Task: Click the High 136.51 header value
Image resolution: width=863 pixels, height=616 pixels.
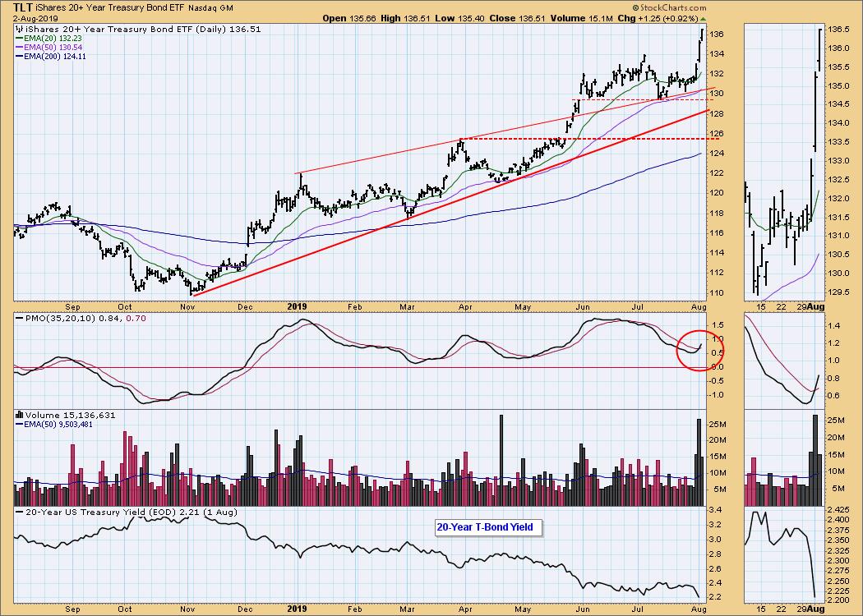Action: pyautogui.click(x=404, y=18)
